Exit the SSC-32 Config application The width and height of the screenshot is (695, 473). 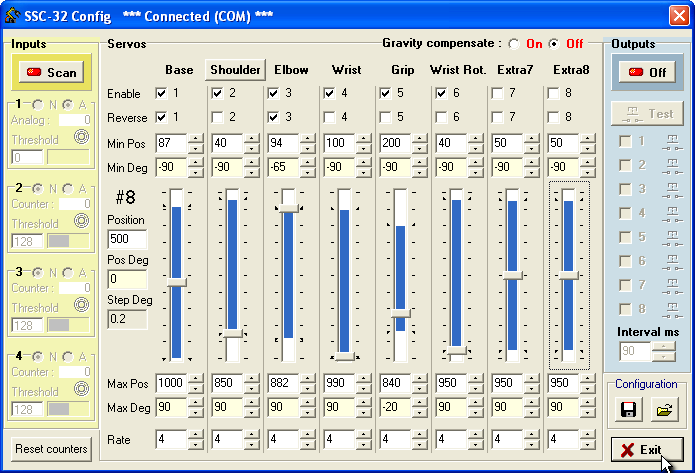click(647, 450)
